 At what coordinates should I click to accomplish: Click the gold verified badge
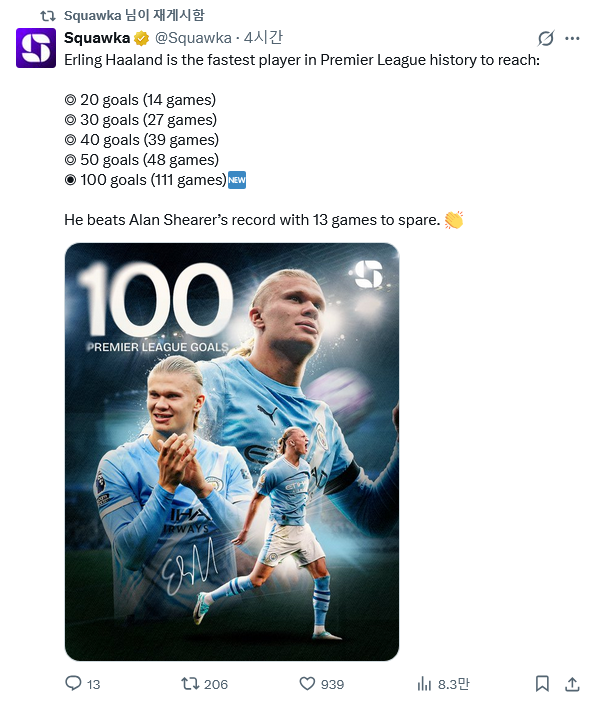141,39
